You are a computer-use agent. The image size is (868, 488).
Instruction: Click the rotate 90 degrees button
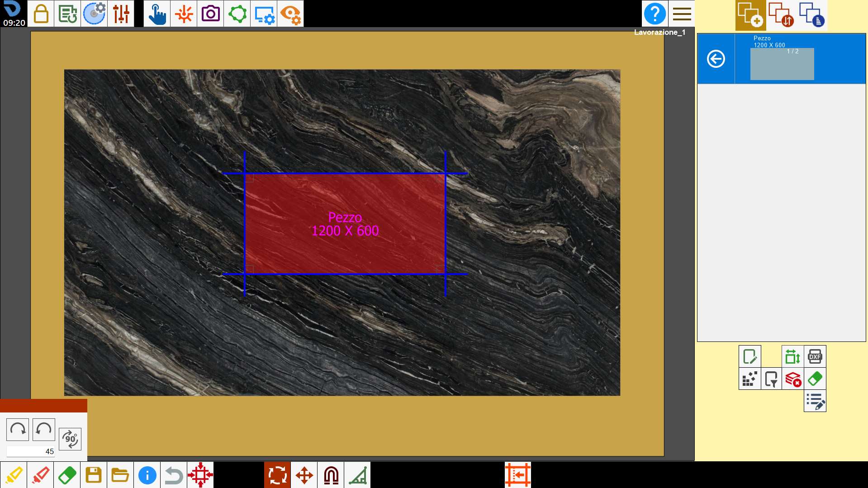[70, 439]
